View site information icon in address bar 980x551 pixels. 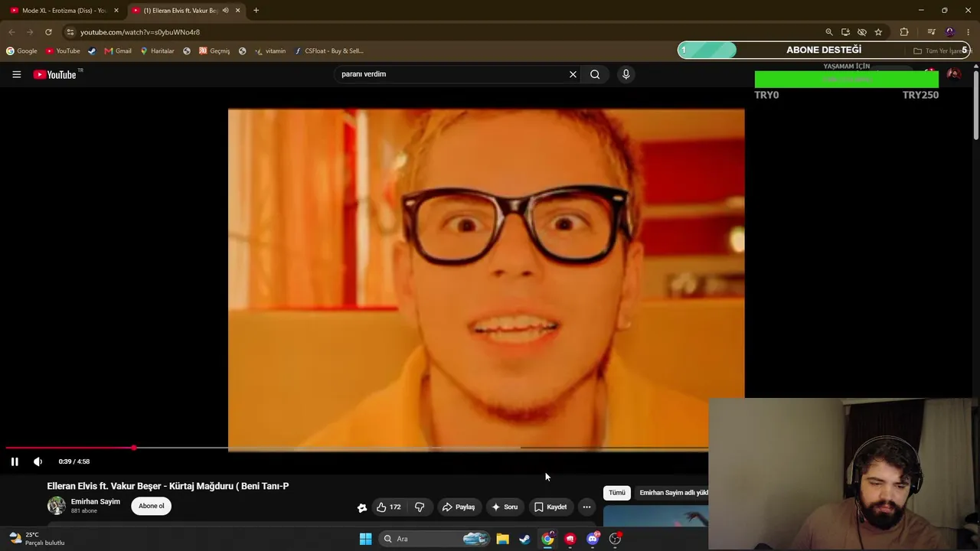point(70,32)
